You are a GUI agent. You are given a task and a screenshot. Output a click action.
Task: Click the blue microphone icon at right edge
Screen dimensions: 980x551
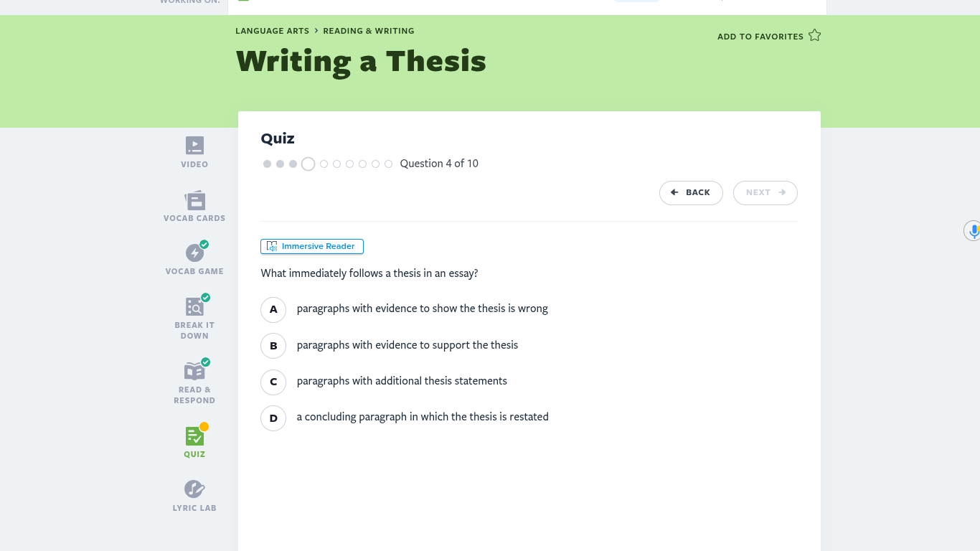pyautogui.click(x=974, y=231)
